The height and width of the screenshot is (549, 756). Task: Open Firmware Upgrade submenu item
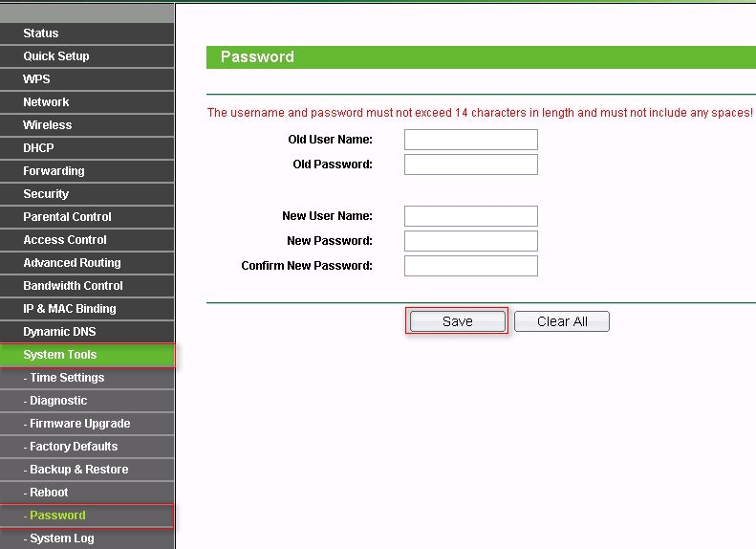pos(87,424)
